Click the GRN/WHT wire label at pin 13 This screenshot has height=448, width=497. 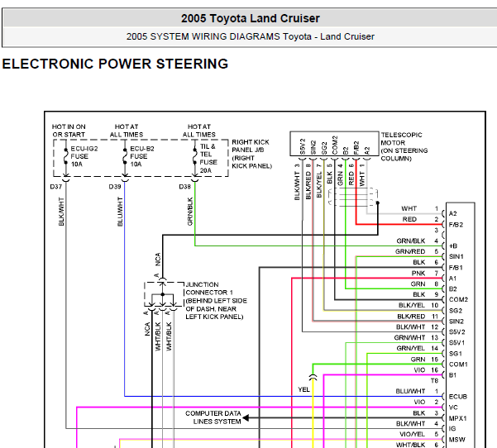point(409,338)
